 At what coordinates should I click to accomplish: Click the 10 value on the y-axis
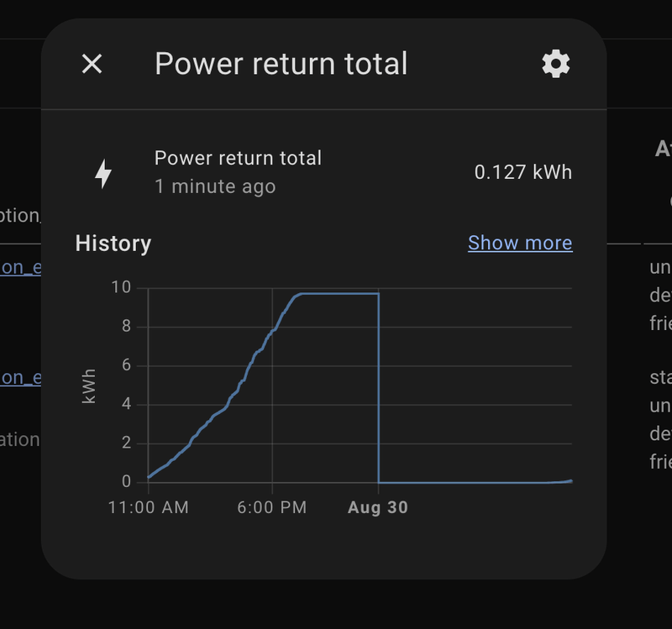point(121,287)
